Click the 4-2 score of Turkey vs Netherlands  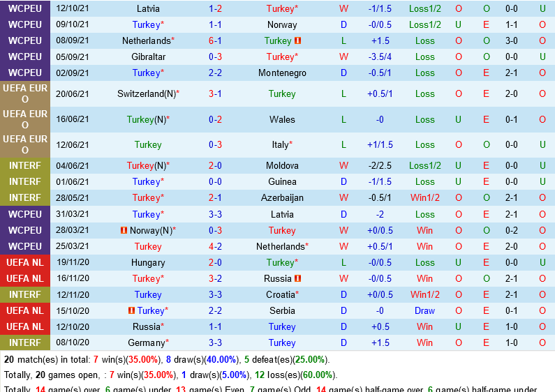point(215,246)
